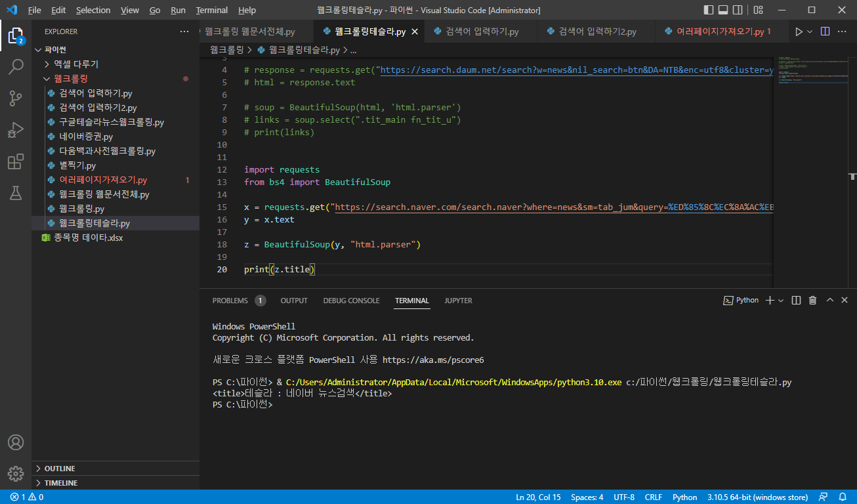Create new terminal with plus icon
This screenshot has width=857, height=504.
tap(770, 300)
